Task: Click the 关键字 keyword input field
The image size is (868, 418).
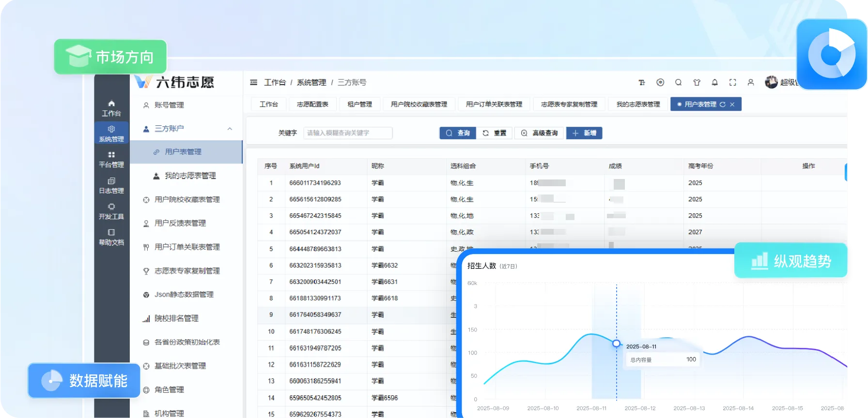Action: coord(347,133)
